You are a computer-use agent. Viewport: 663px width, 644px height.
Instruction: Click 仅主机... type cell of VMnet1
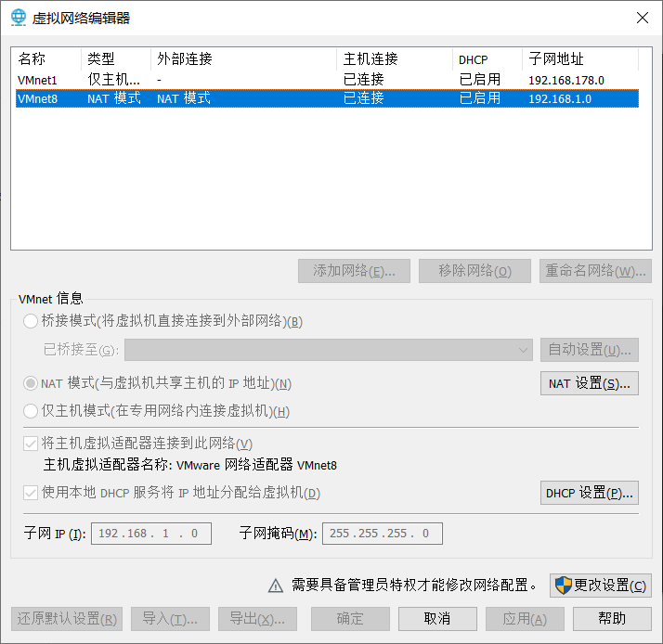coord(113,80)
